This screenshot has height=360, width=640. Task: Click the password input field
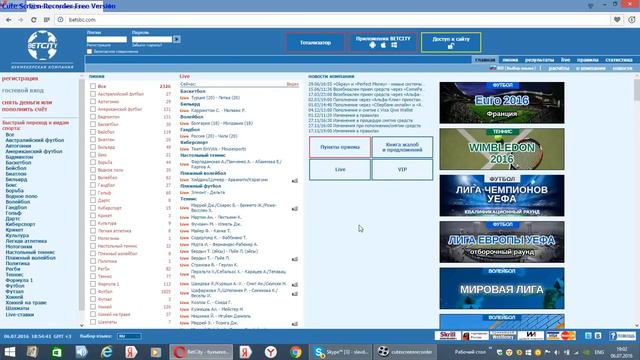(152, 39)
